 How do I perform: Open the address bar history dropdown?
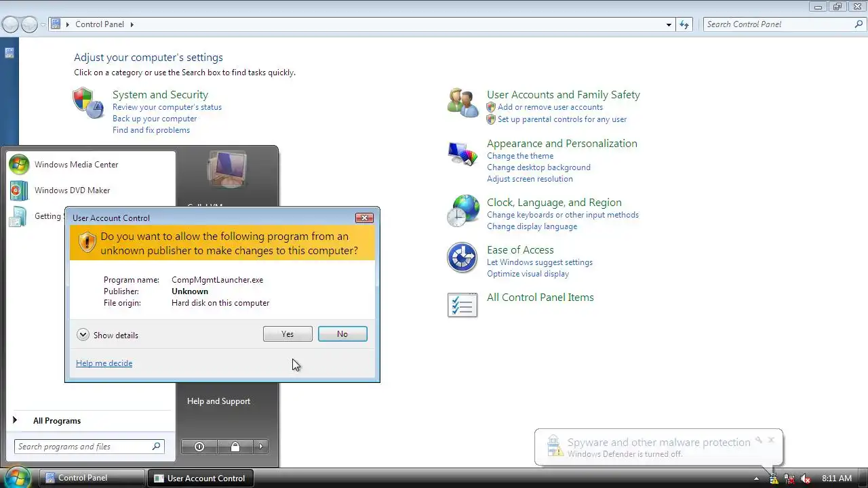tap(669, 24)
